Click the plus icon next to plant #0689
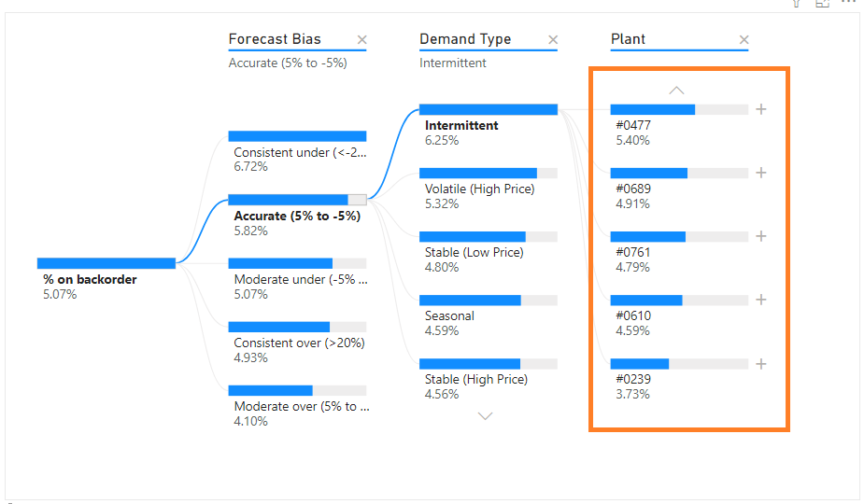The image size is (864, 504). tap(761, 173)
